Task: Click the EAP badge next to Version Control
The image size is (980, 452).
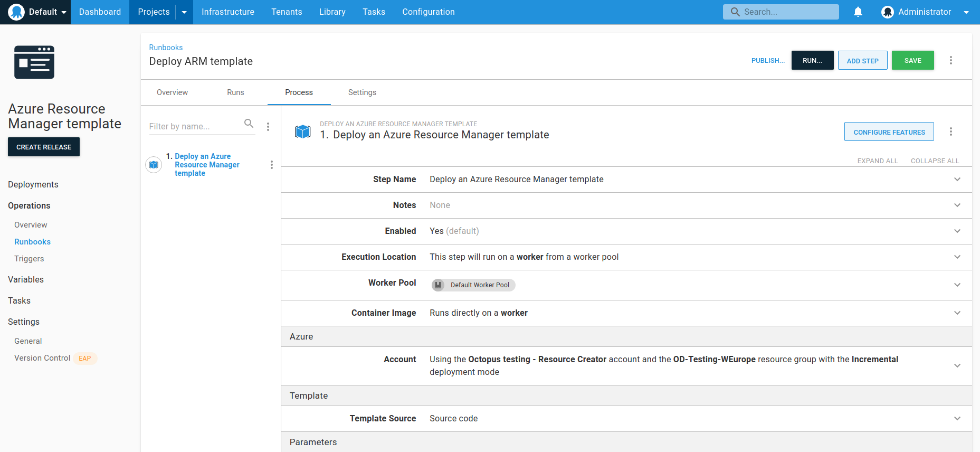Action: (85, 358)
